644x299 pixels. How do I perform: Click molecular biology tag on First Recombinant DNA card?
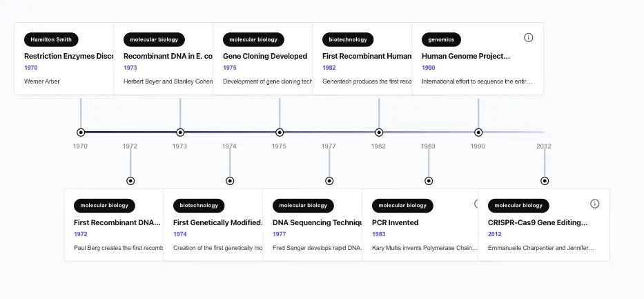click(104, 205)
